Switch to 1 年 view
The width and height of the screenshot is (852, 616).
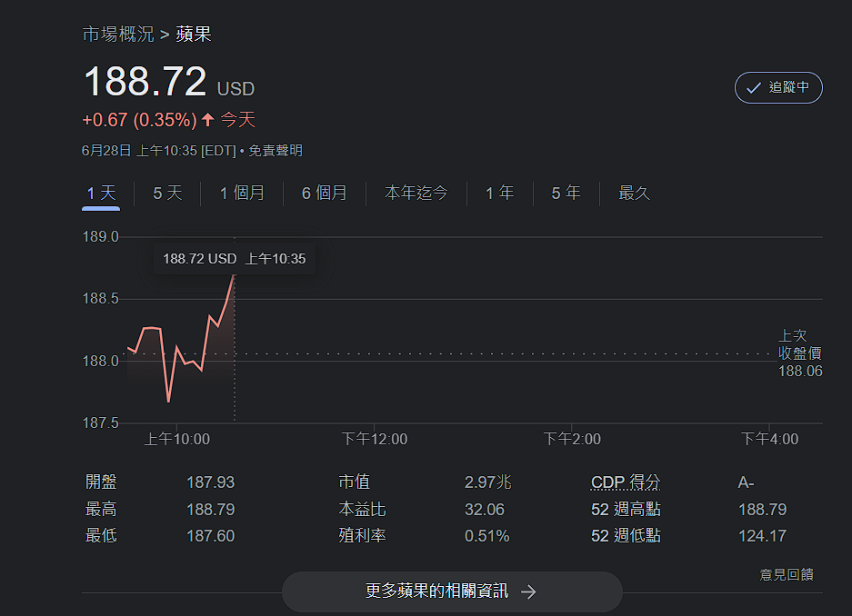pos(500,193)
